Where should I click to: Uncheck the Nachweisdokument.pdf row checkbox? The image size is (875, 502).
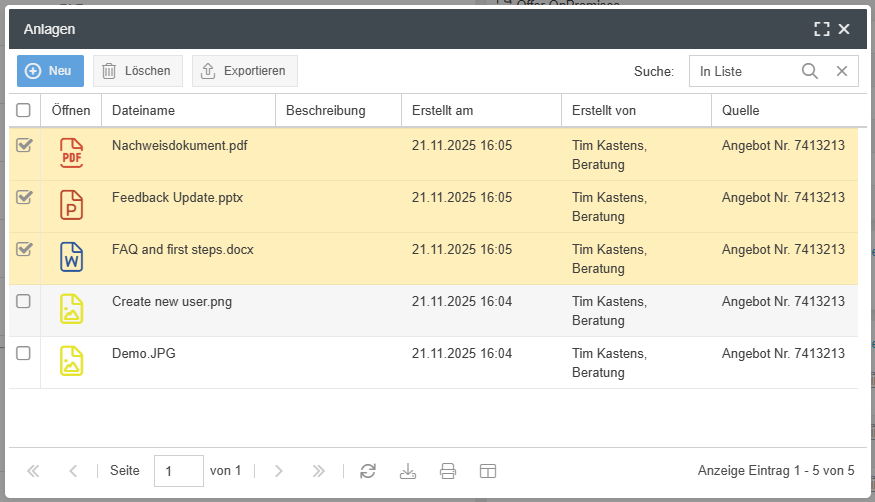pyautogui.click(x=24, y=146)
